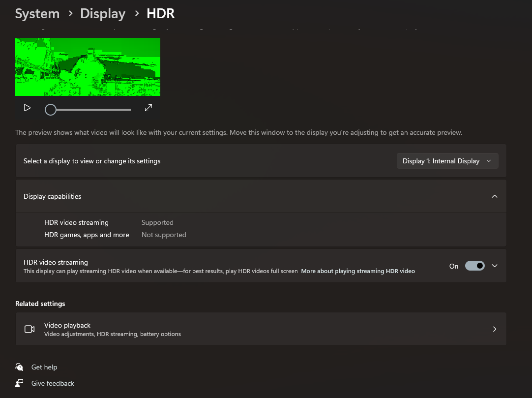Screen dimensions: 532x398
Task: Collapse the Display capabilities section chevron
Action: (x=495, y=196)
